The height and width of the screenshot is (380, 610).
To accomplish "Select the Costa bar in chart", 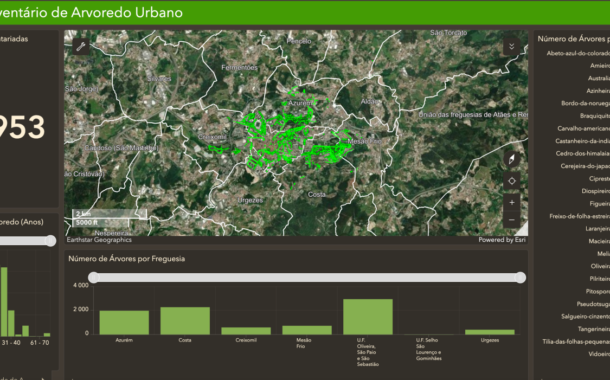I will click(185, 321).
